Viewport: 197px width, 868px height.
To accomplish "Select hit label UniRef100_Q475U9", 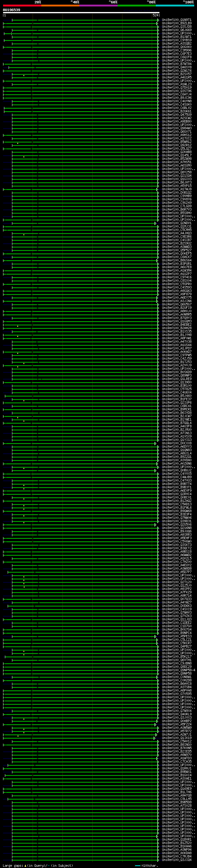I will 177,115.
